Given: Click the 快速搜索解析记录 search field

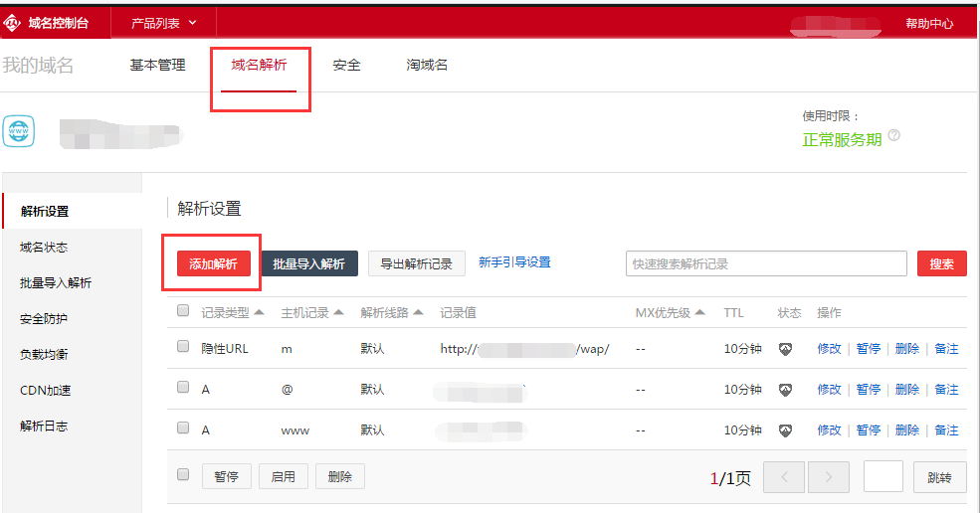Looking at the screenshot, I should (765, 263).
